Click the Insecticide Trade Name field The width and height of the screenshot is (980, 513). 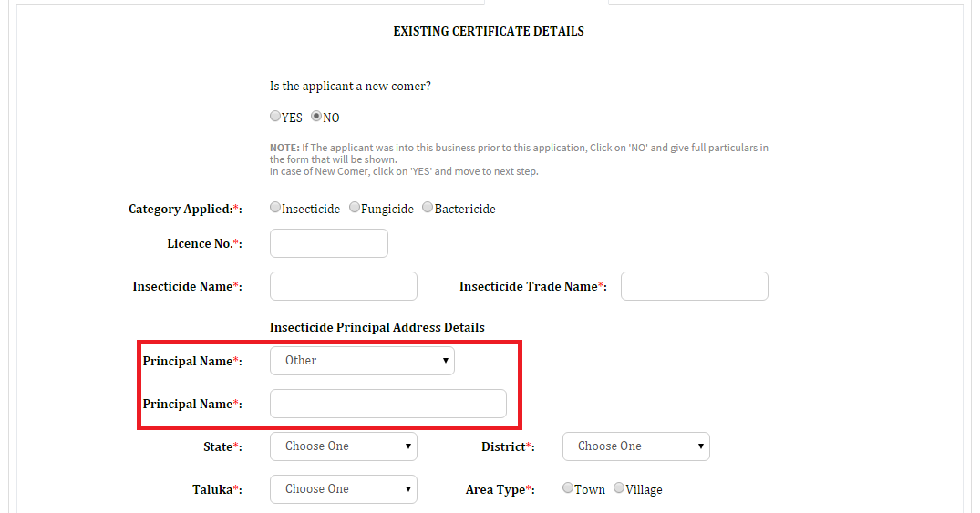695,285
